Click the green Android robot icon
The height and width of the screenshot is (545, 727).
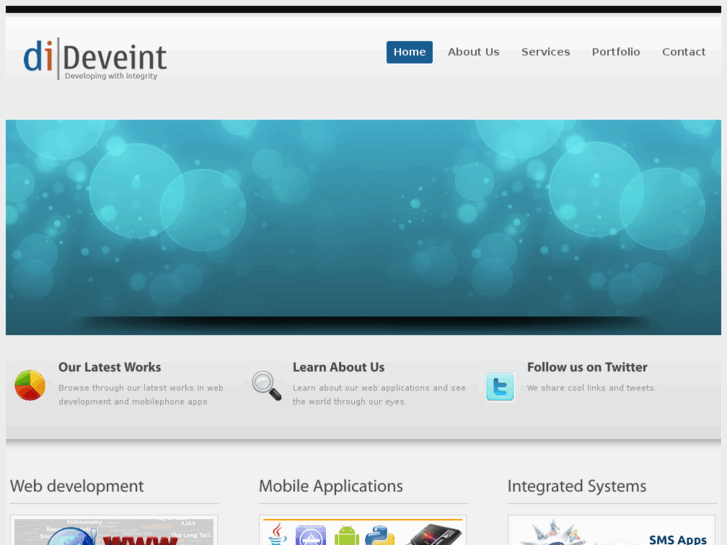tap(347, 535)
